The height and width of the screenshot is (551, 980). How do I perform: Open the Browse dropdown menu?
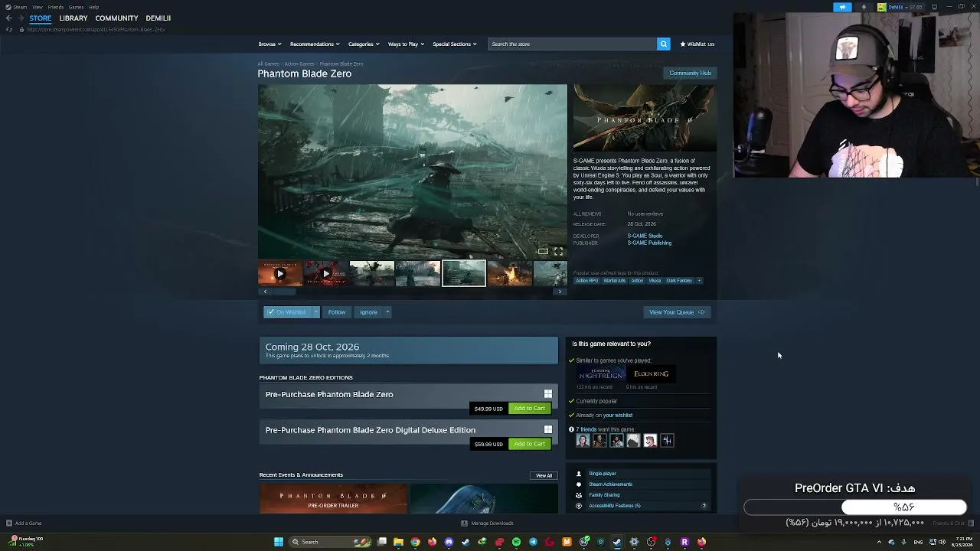pyautogui.click(x=269, y=44)
